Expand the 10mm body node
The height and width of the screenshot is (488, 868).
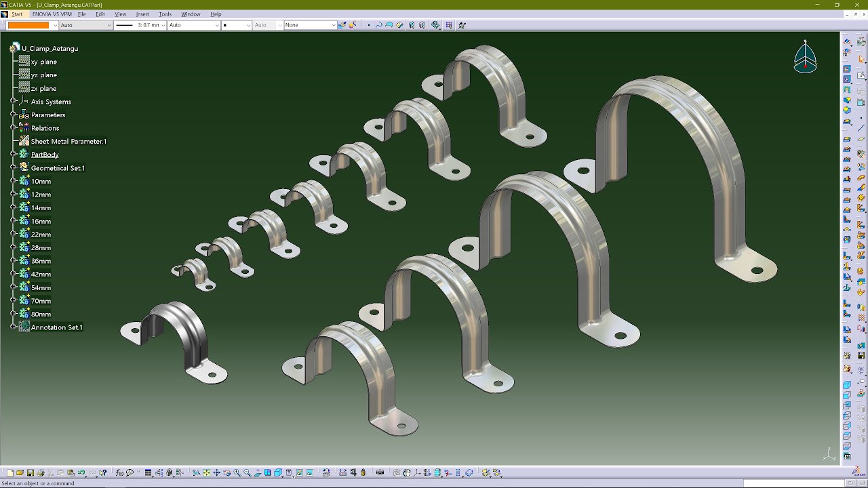[13, 181]
